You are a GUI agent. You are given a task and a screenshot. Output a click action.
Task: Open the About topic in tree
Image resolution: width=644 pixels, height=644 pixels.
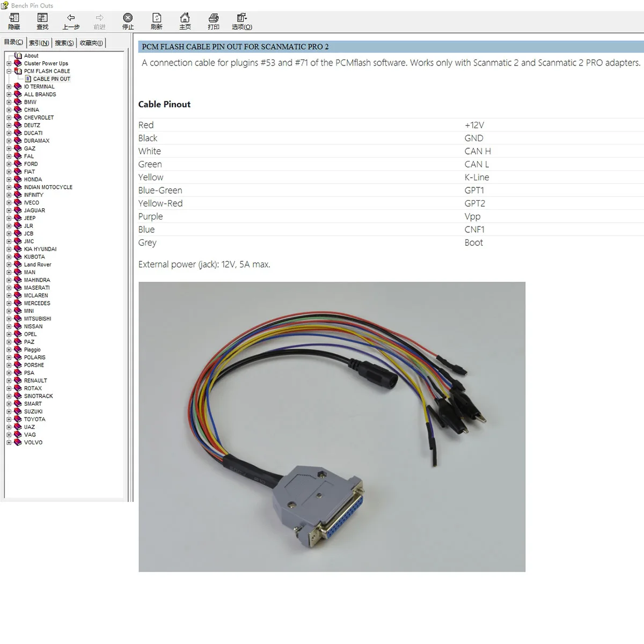(31, 56)
